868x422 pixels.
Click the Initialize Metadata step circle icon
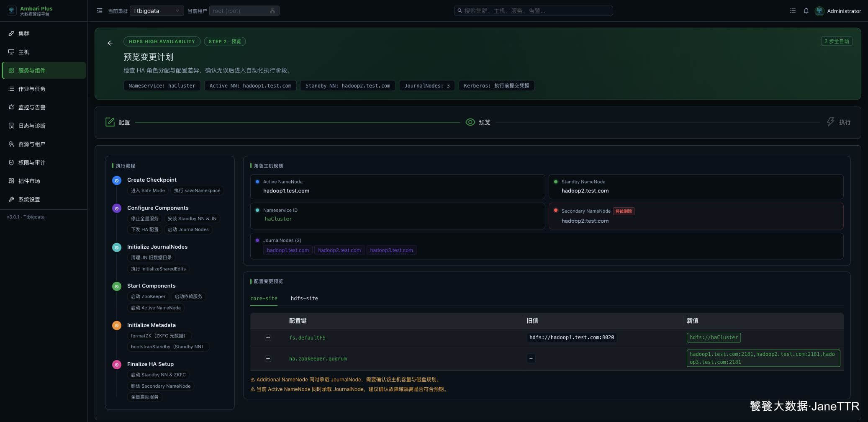coord(117,325)
